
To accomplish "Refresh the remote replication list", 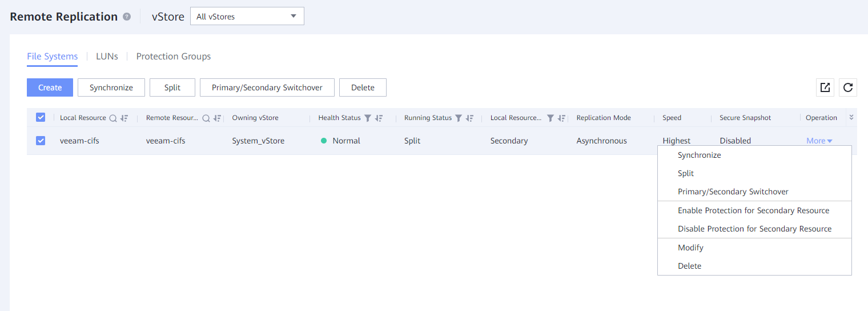I will [x=848, y=87].
